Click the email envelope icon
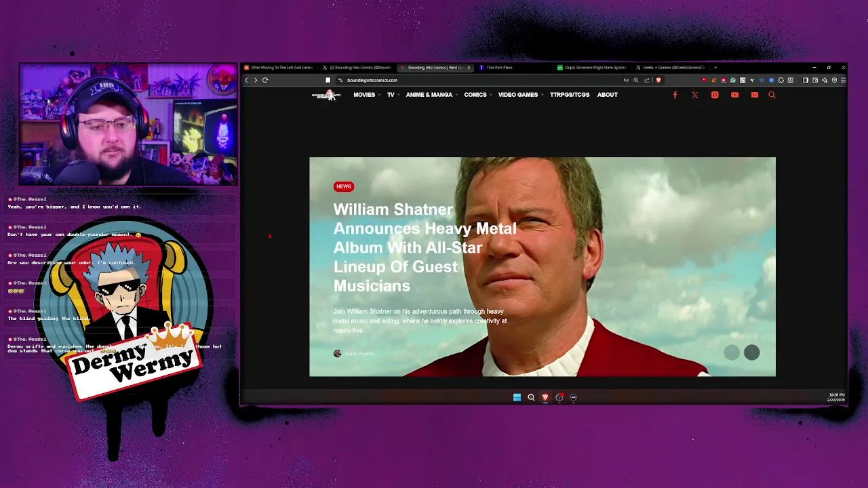The image size is (868, 488). pos(754,95)
